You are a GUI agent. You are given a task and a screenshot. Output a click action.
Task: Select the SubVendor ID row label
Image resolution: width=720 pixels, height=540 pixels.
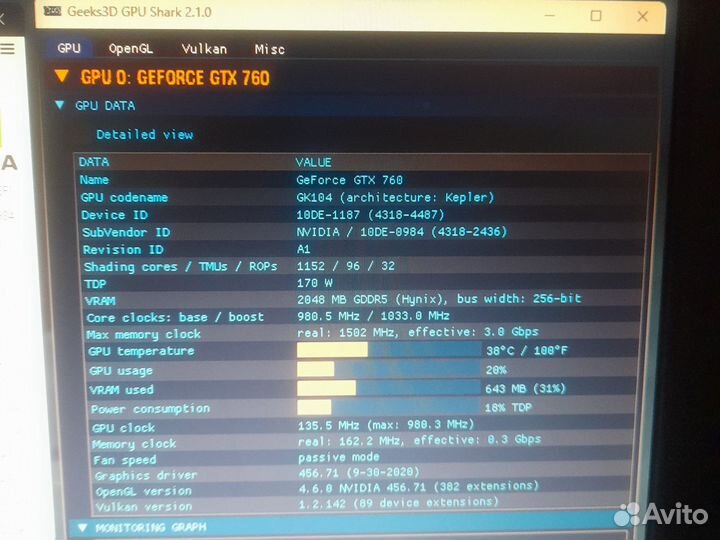tap(126, 232)
